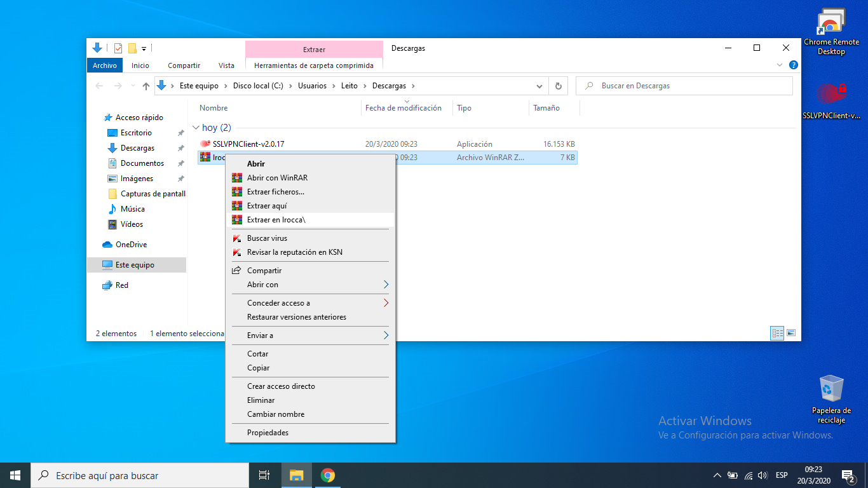The width and height of the screenshot is (868, 488).
Task: Select Descargas in the navigation pane
Action: [x=137, y=148]
